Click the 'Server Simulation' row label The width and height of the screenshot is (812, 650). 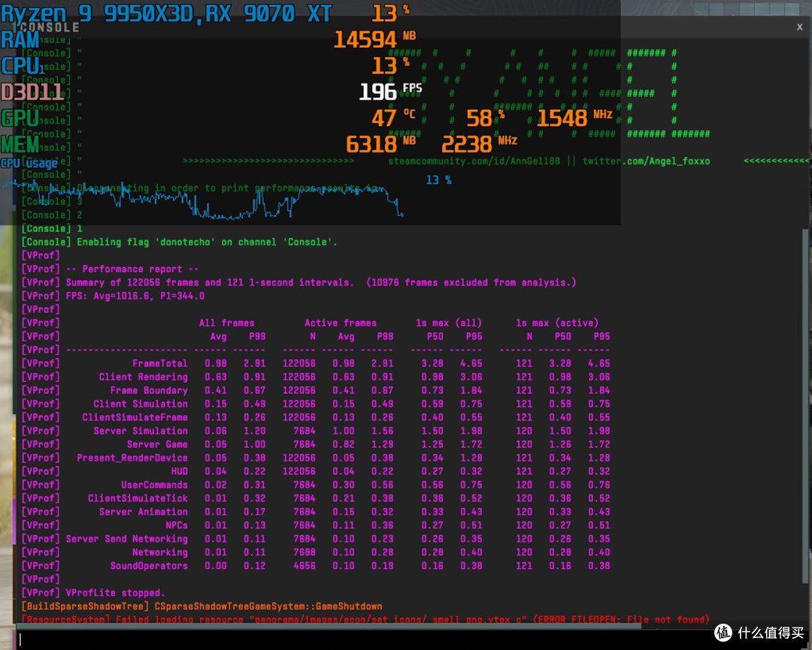tap(141, 431)
